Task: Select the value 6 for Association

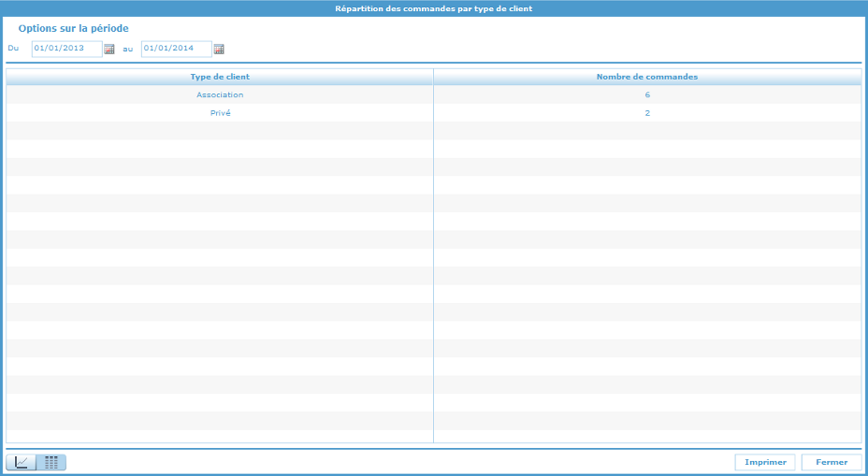Action: 647,94
